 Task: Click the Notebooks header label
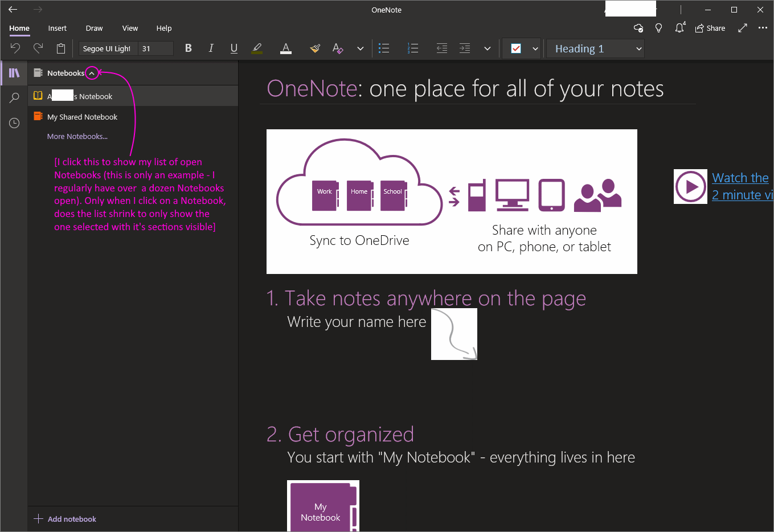65,73
